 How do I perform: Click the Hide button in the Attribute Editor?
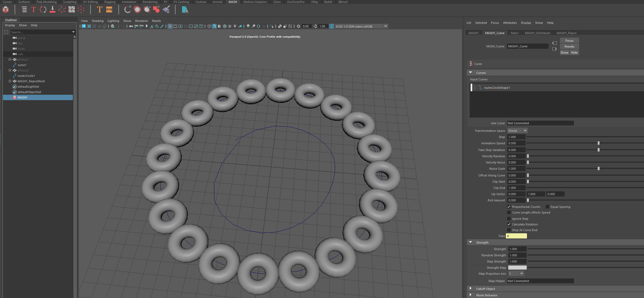574,52
